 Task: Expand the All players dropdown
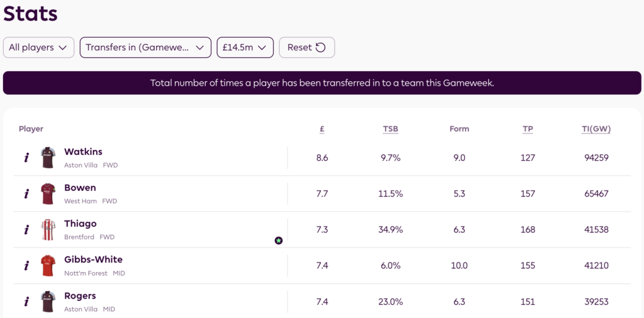pos(38,47)
